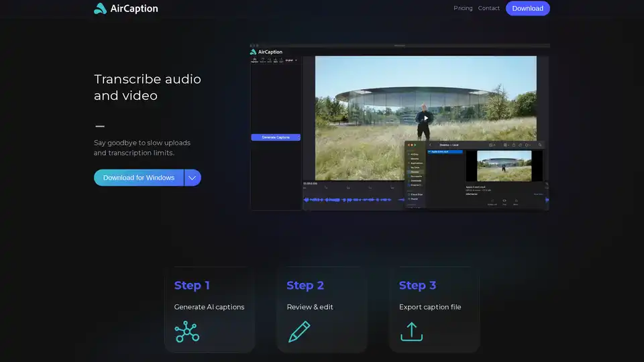Click the Download for Windows button
The image size is (644, 362).
139,178
